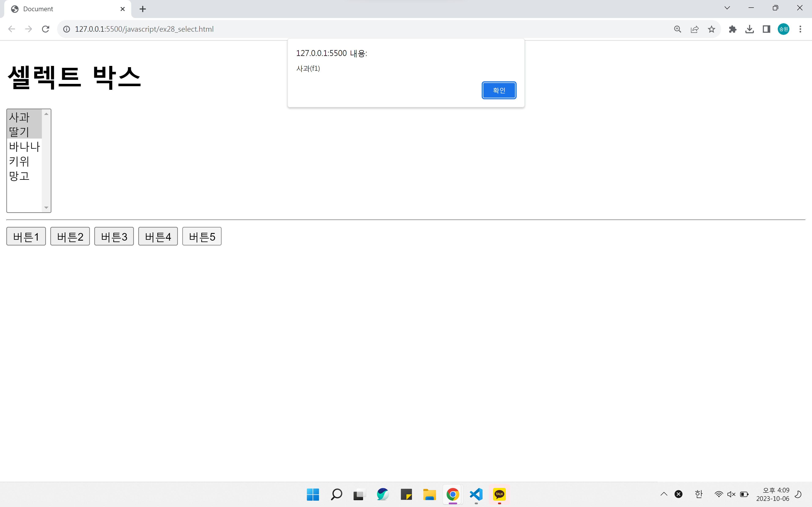
Task: Toggle the browser side panel icon
Action: coord(766,29)
